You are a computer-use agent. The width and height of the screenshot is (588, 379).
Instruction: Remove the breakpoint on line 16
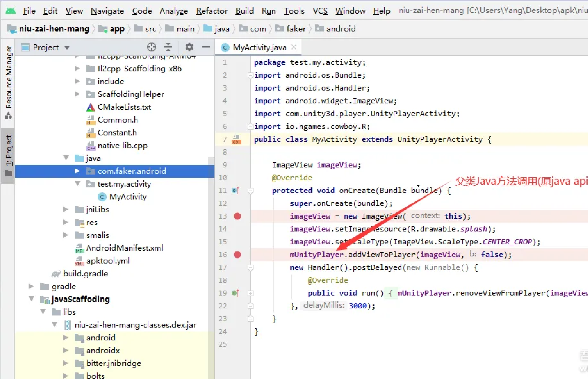(x=237, y=255)
